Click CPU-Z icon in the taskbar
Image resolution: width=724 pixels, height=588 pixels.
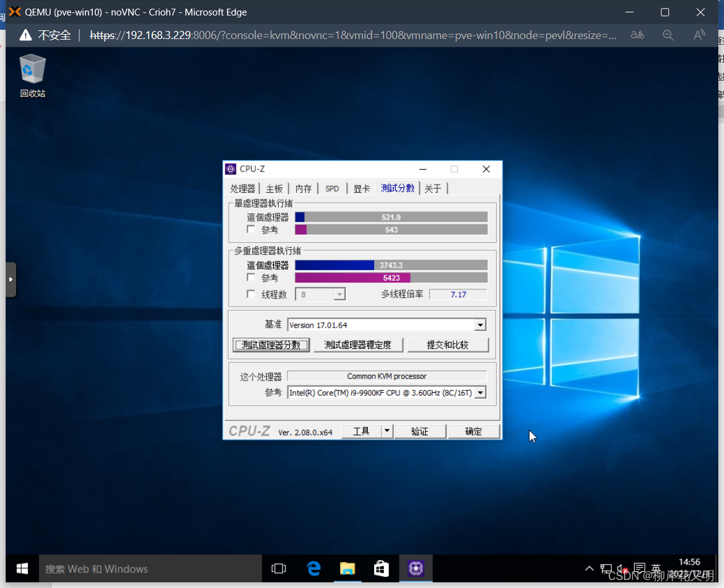(416, 569)
